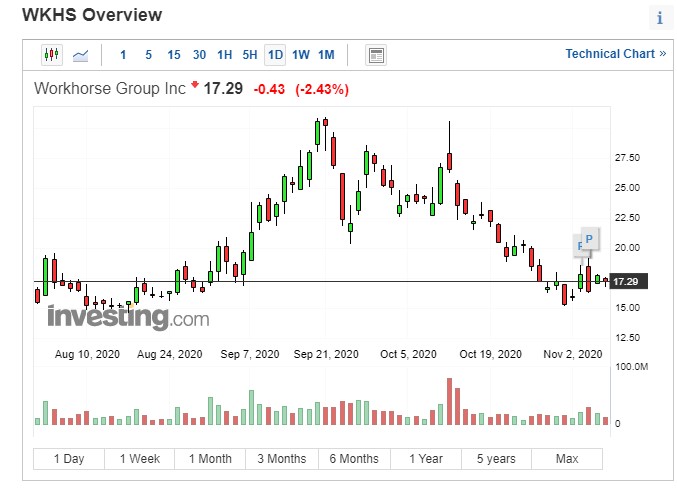Set range to 1 Day
This screenshot has width=677, height=490.
tap(69, 459)
